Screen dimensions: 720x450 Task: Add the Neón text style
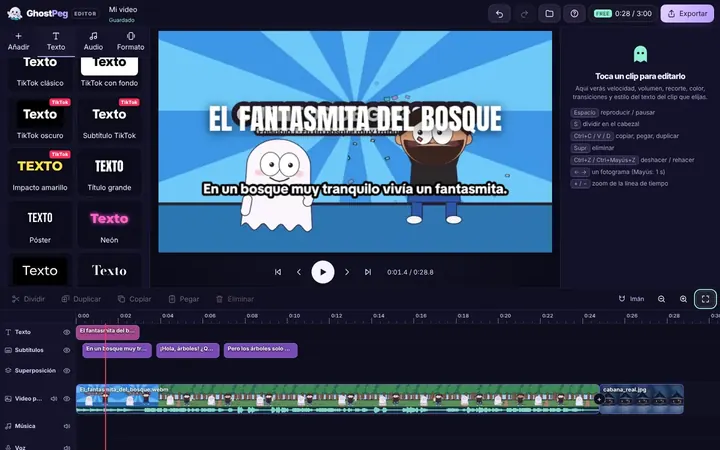pos(109,224)
